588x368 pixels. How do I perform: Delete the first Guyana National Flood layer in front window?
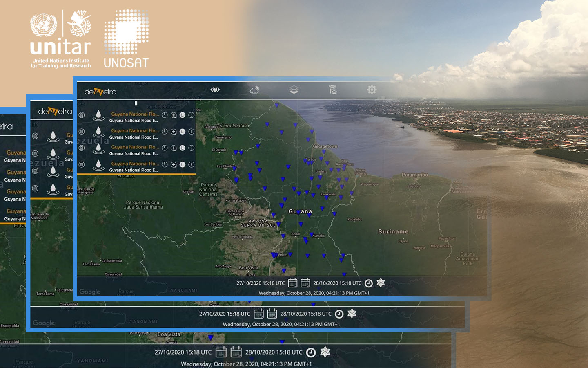(82, 115)
